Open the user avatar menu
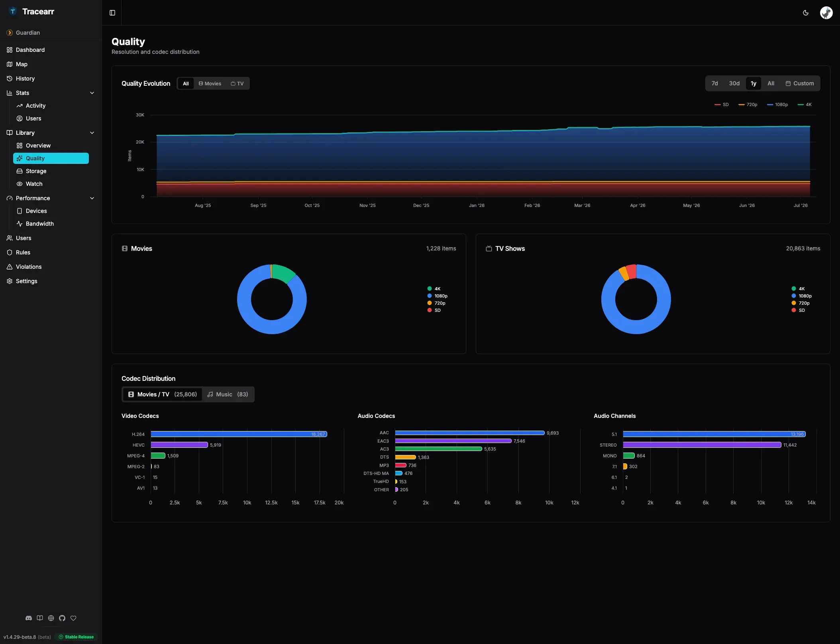840x644 pixels. (x=826, y=13)
